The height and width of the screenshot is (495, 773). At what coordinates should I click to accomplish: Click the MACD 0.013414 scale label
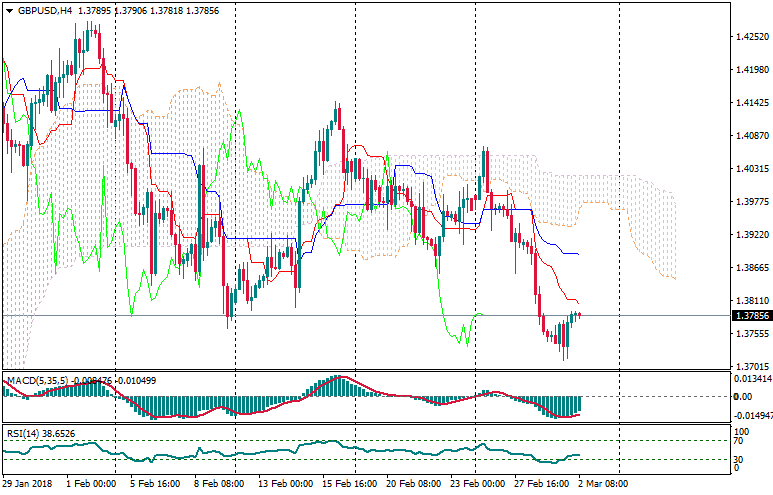(753, 379)
